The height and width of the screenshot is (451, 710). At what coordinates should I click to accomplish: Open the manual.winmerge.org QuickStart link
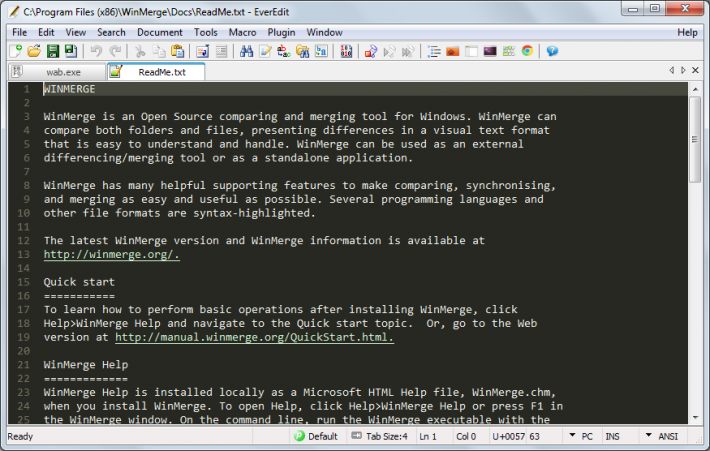pyautogui.click(x=254, y=337)
